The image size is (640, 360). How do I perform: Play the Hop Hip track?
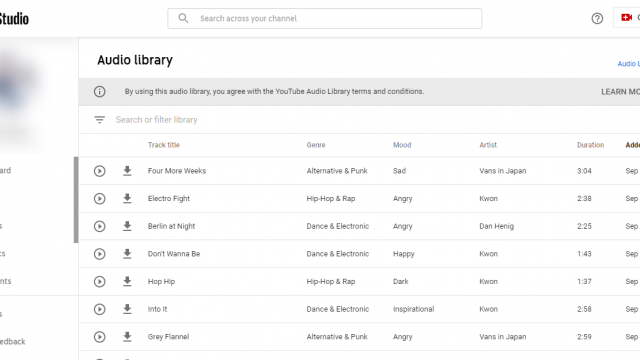coord(100,282)
